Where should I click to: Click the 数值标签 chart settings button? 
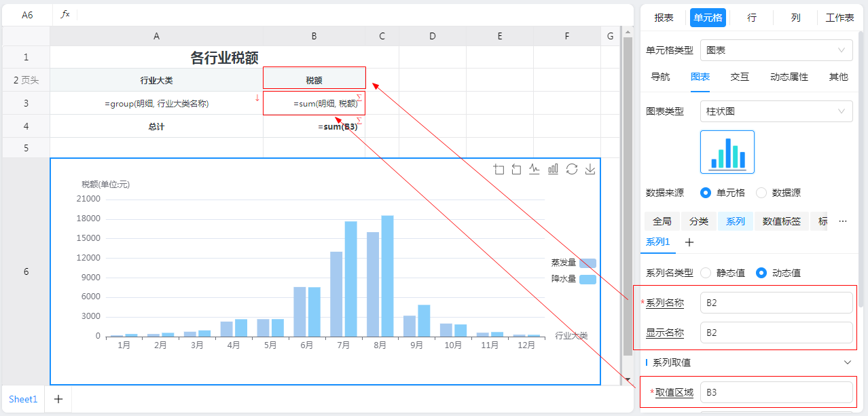[781, 221]
